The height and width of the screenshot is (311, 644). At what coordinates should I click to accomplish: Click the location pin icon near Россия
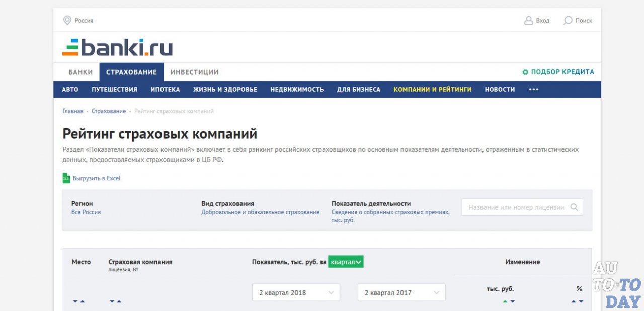pyautogui.click(x=67, y=21)
